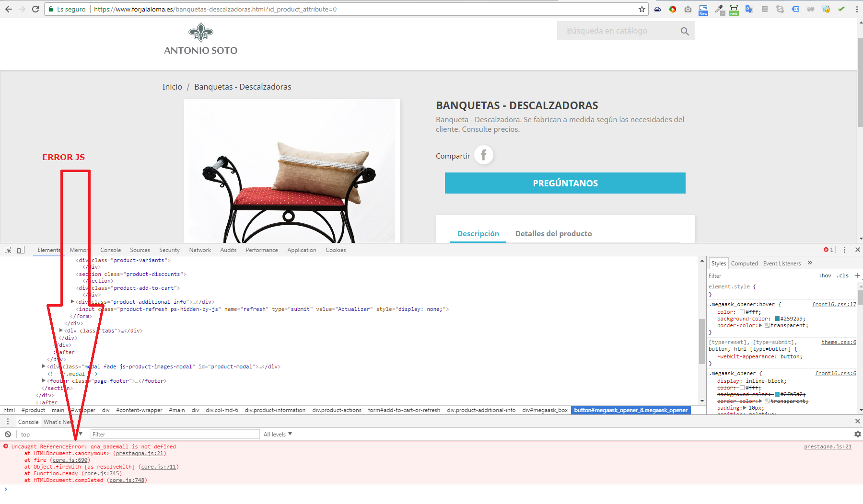
Task: Open the Chrome three-dot menu
Action: tap(857, 9)
